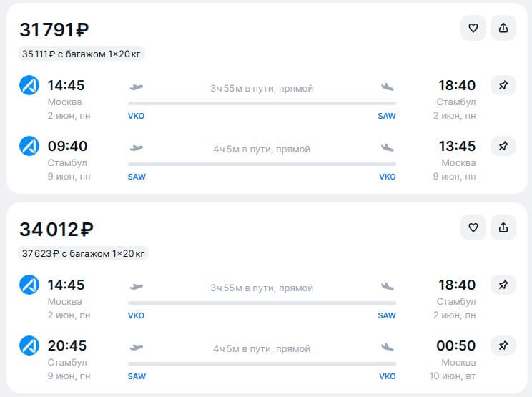Click airline logo beside 09:40 departure
The width and height of the screenshot is (532, 397).
point(29,146)
